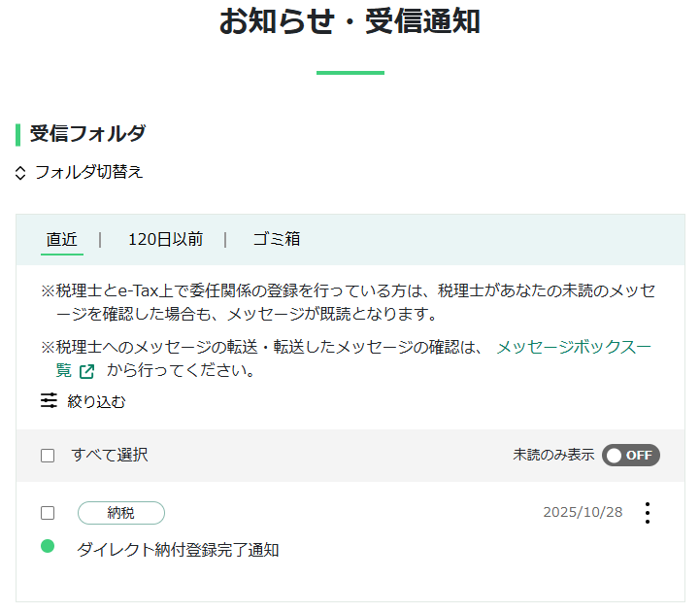Expand the 絞り込む filter options
This screenshot has width=700, height=613.
[96, 401]
